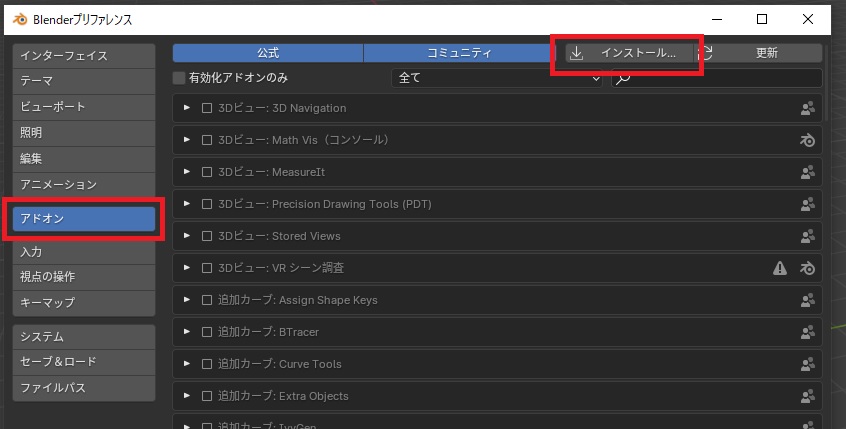This screenshot has width=846, height=429.
Task: Toggle the コミュニティ add-on filter
Action: pos(459,53)
